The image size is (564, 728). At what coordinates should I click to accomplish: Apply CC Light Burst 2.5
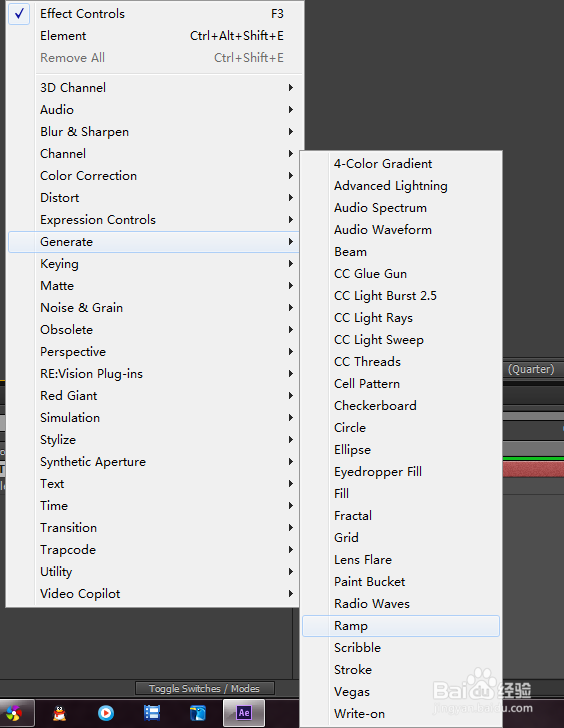click(401, 296)
